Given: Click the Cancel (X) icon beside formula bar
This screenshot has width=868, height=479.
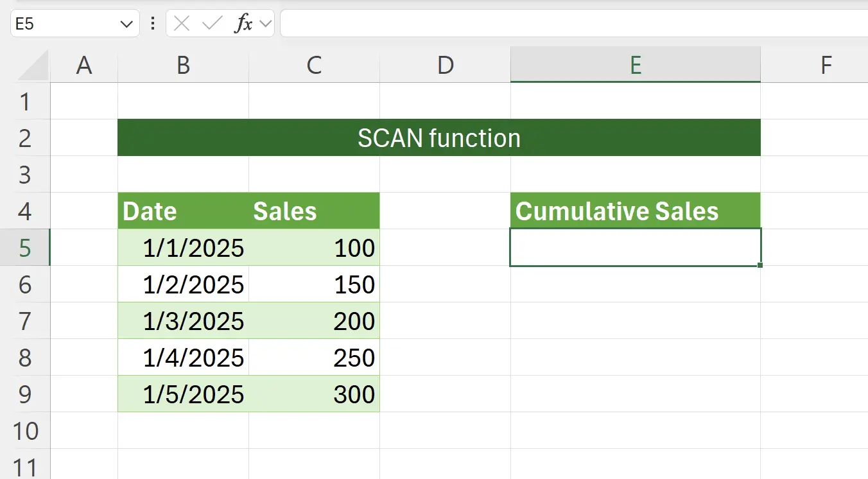Looking at the screenshot, I should (182, 24).
